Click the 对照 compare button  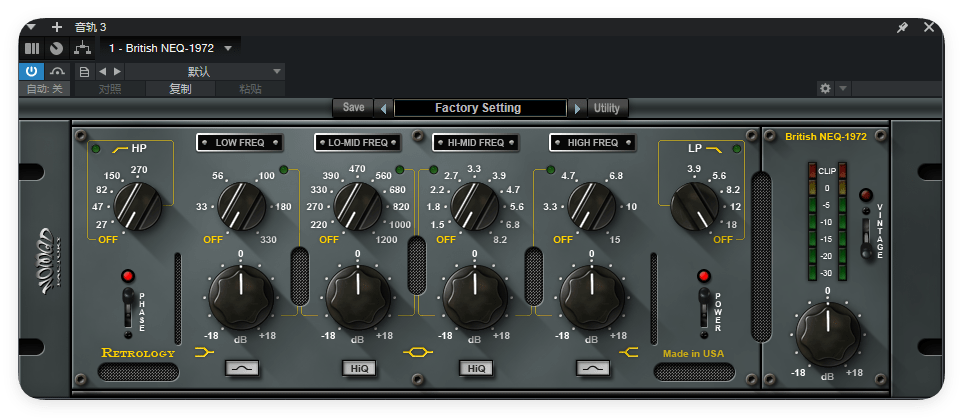110,89
